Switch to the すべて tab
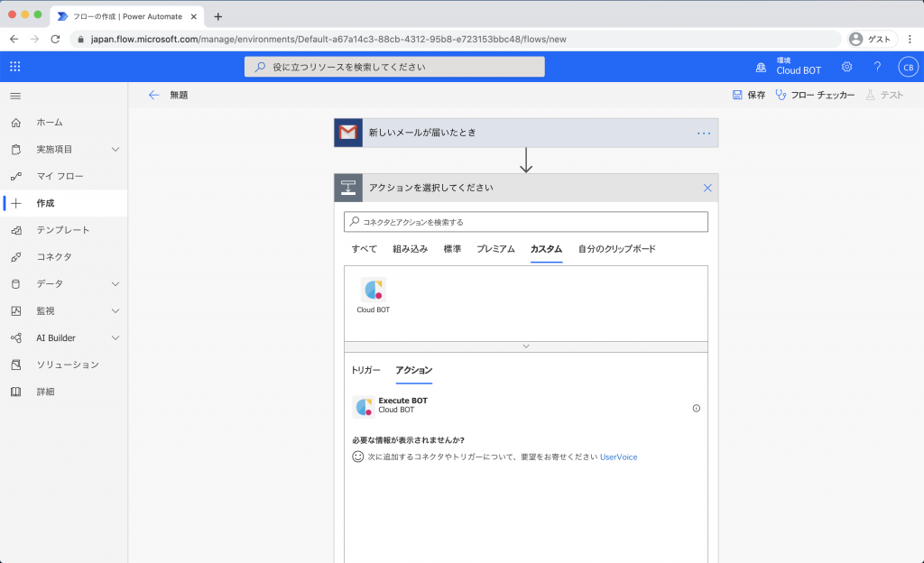Viewport: 924px width, 563px height. [x=365, y=249]
